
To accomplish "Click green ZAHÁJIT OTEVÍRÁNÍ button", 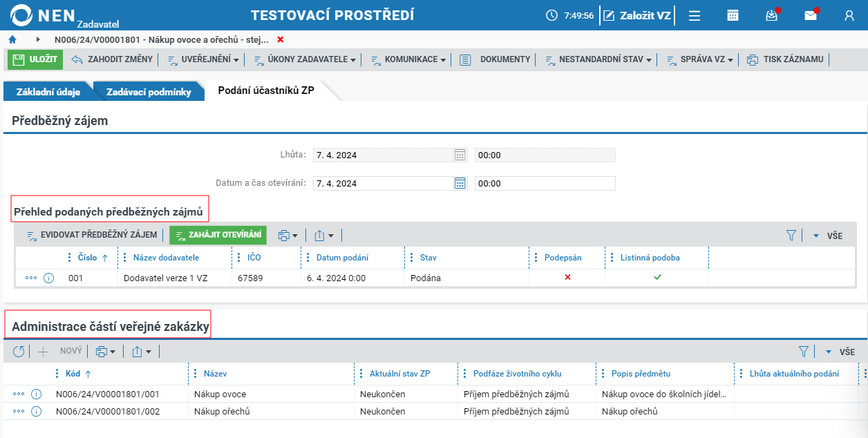I will pos(218,236).
